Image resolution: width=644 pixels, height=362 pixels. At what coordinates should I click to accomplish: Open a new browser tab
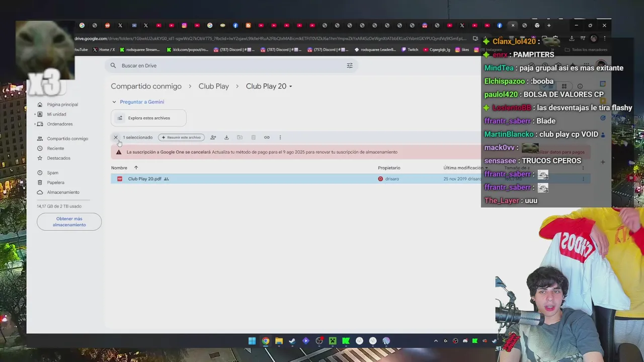(x=549, y=25)
